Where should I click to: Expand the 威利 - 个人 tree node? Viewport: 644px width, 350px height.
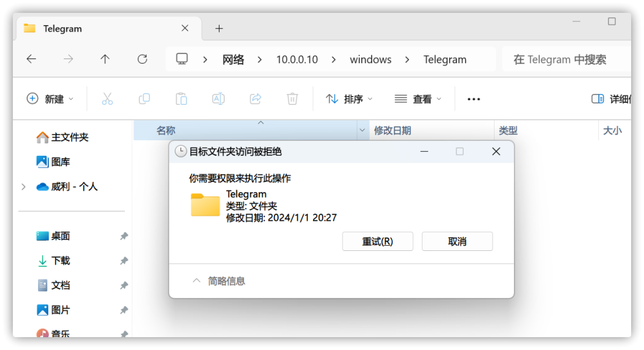(x=23, y=187)
